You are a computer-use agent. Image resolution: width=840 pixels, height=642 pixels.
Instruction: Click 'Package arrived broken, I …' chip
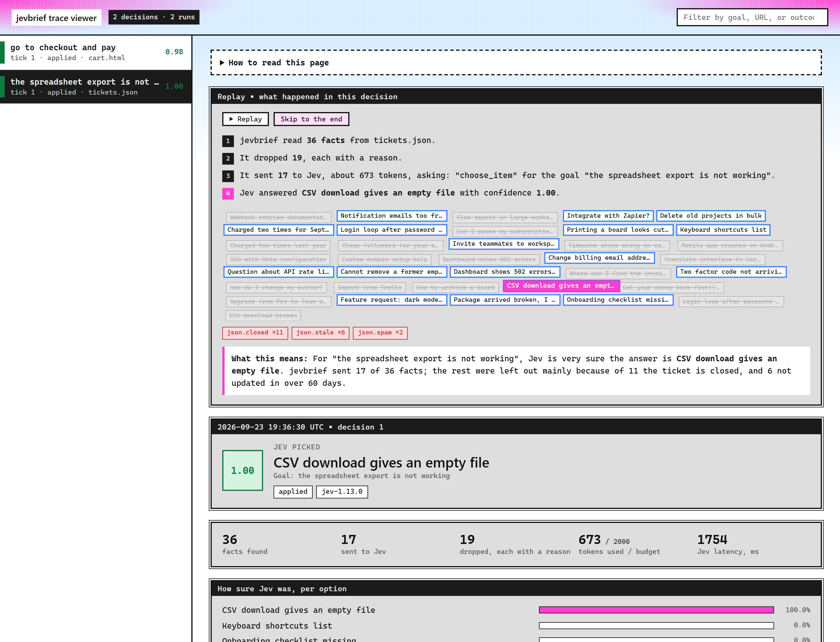pos(505,300)
